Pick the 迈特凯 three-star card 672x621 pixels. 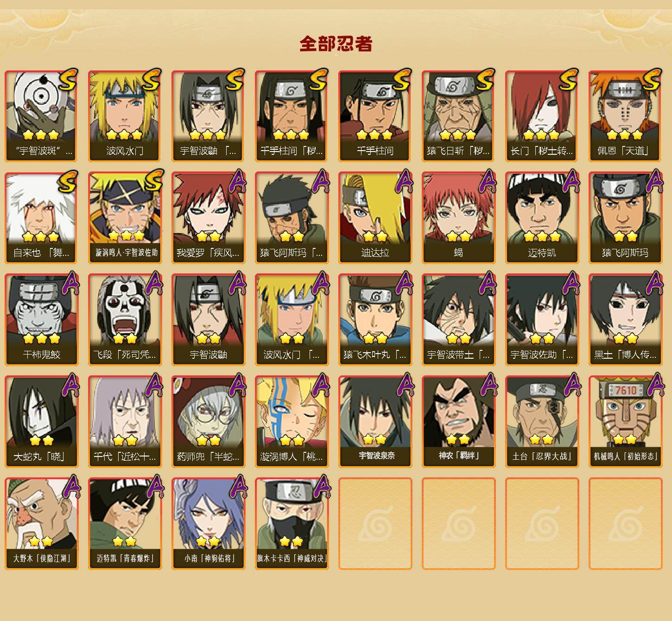click(x=542, y=218)
